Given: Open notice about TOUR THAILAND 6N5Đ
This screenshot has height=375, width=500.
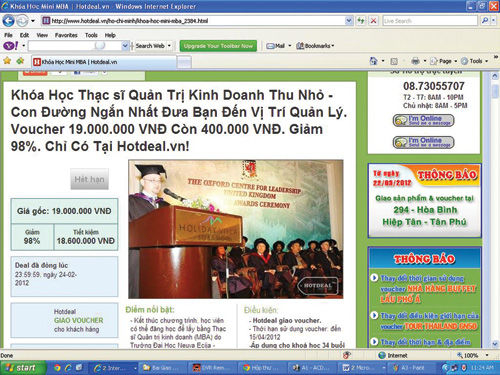Looking at the screenshot, I should coord(429,321).
